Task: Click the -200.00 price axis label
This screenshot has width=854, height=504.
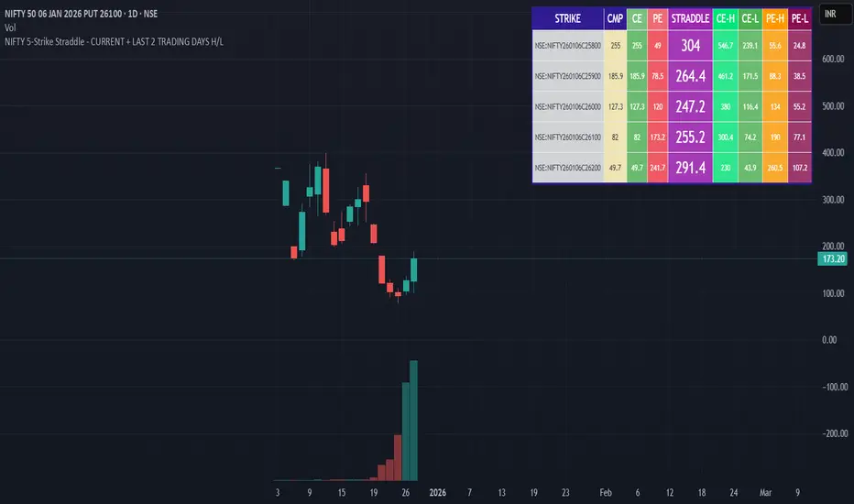Action: [x=835, y=433]
